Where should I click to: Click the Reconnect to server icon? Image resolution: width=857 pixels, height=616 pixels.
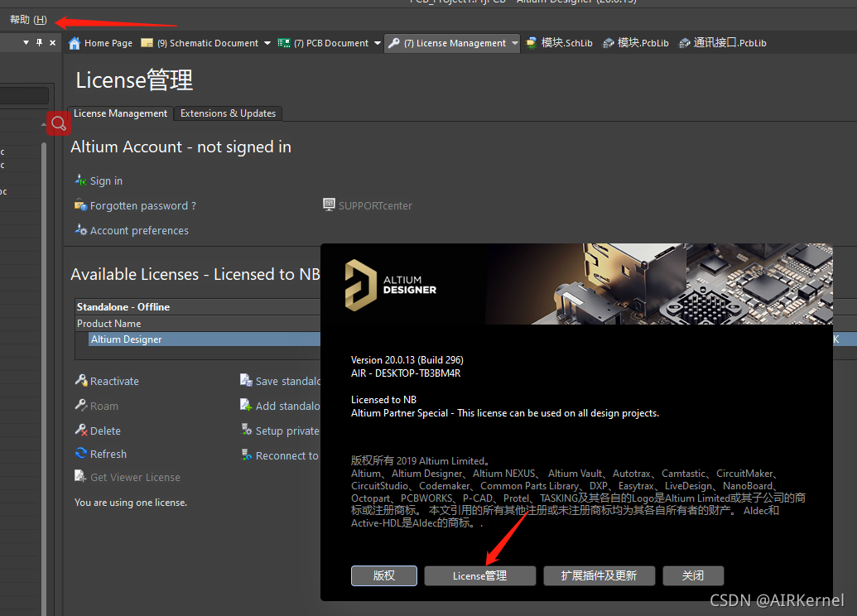[247, 455]
